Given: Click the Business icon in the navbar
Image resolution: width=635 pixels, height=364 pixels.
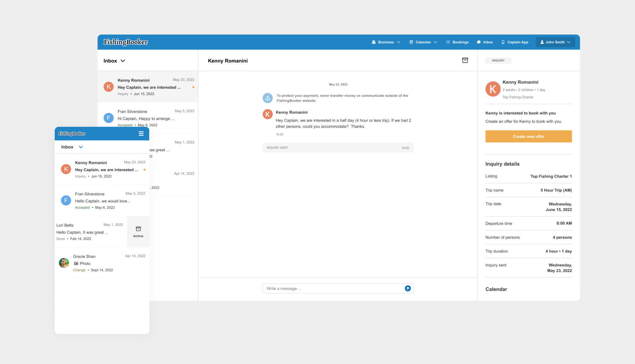Looking at the screenshot, I should 374,42.
